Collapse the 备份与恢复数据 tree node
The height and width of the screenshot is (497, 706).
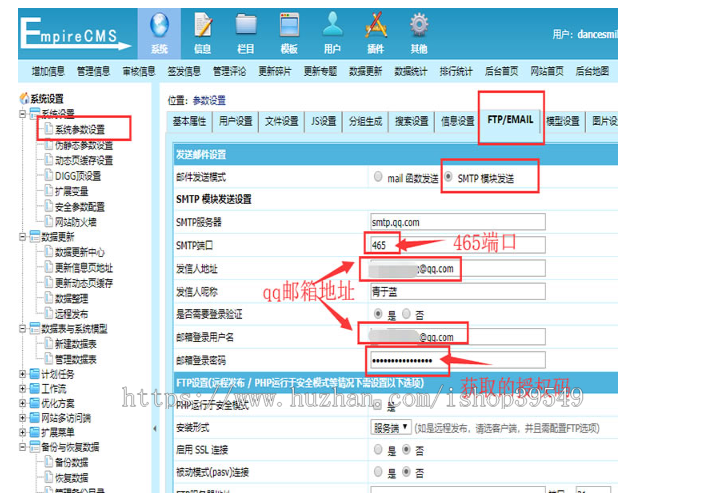(23, 447)
